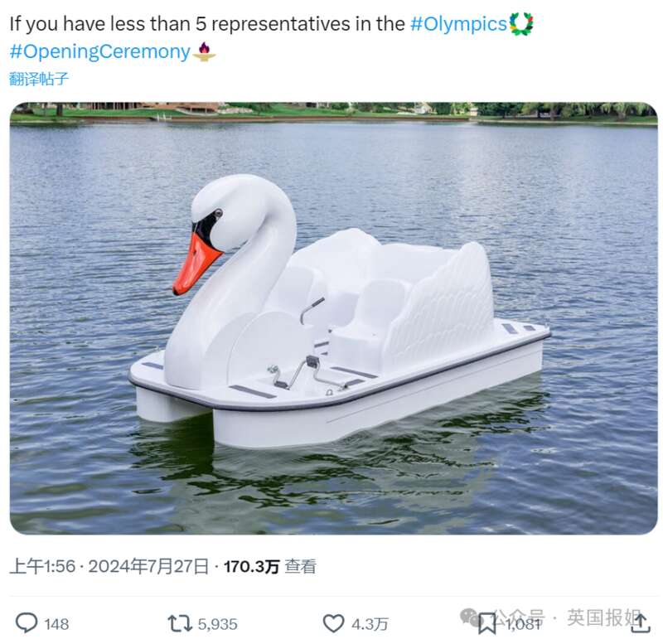
Task: Open the share upload icon
Action: tap(641, 623)
